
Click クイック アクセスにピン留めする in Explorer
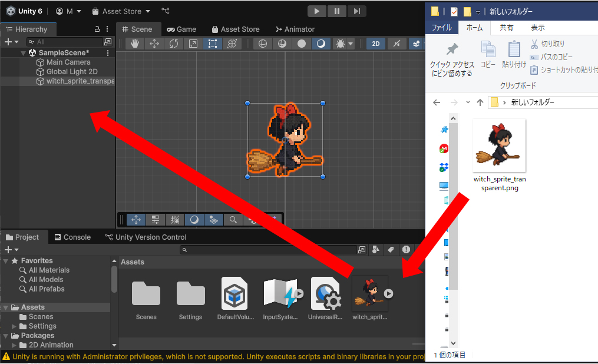[x=452, y=59]
